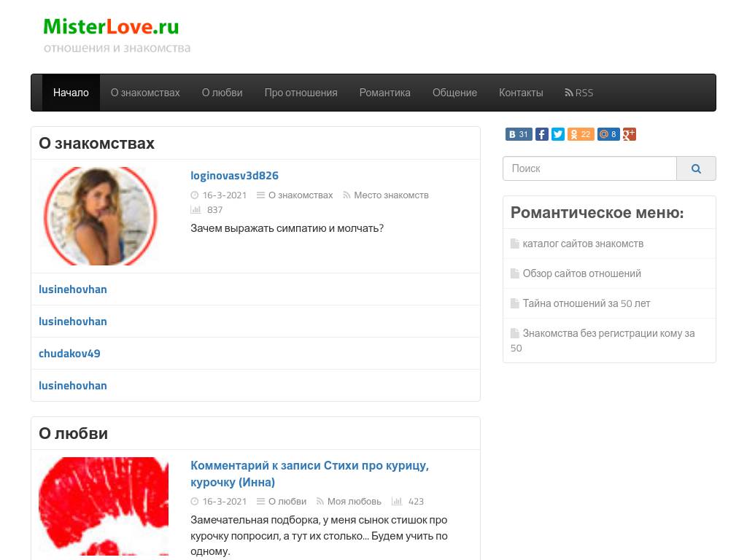Switch to the Романтика section
Viewport: 747px width, 560px height.
(x=384, y=93)
